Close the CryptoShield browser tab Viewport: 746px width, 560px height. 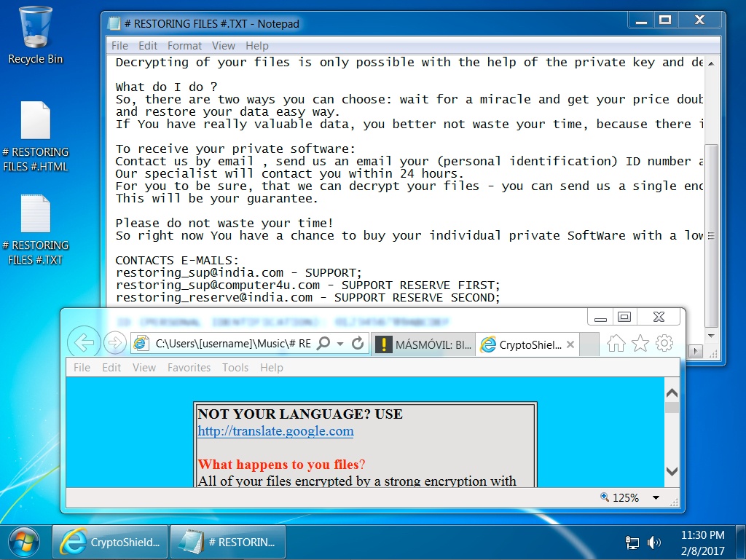pos(570,344)
